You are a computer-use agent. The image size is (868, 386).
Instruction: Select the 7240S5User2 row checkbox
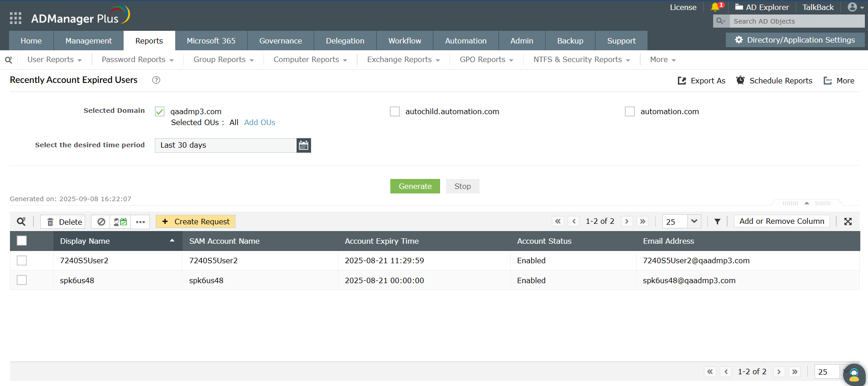click(x=22, y=261)
